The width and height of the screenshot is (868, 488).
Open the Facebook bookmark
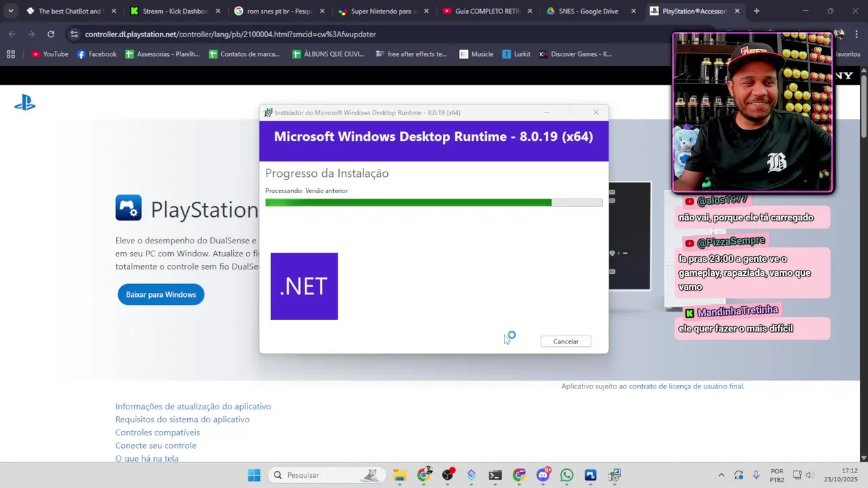[96, 54]
